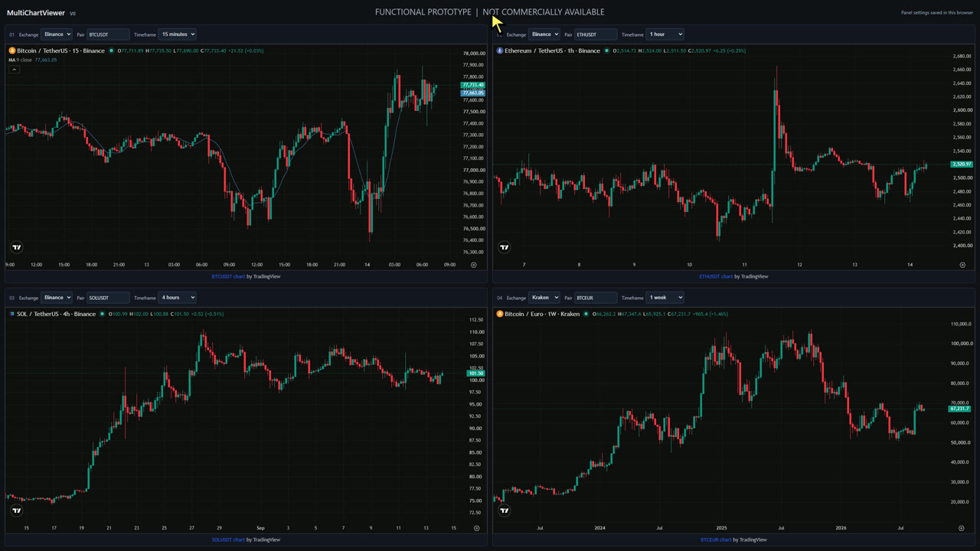Screen dimensions: 980x551
Task: Open the 1 hour Timeframe dropdown
Action: click(665, 34)
